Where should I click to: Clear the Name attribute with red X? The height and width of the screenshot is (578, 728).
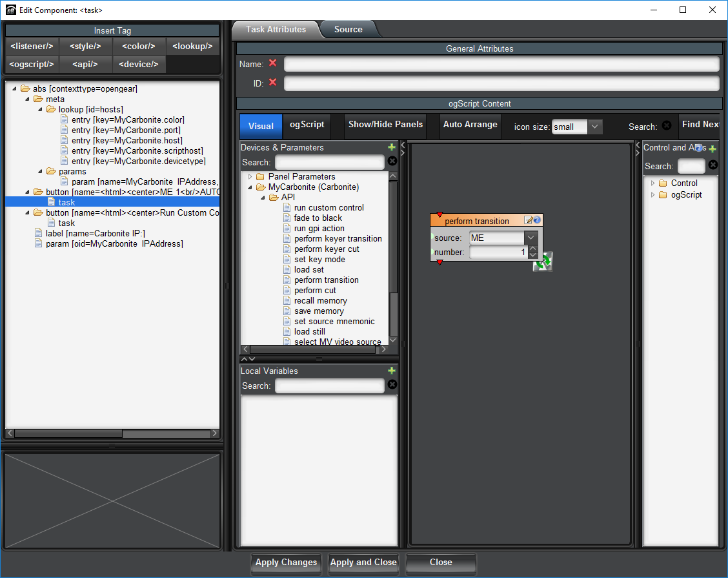pos(272,63)
